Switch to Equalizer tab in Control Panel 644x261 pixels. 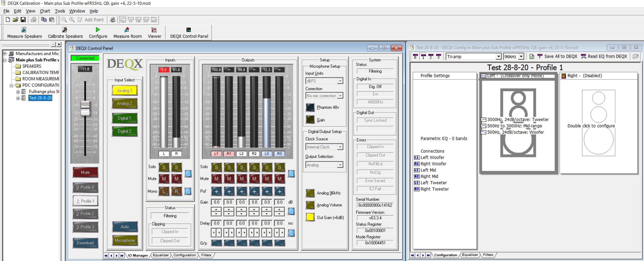coord(161,255)
